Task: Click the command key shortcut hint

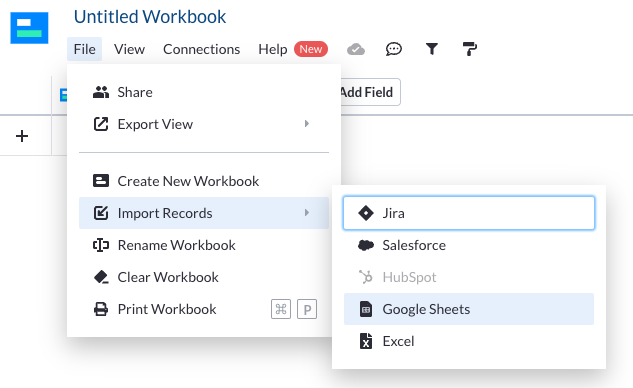Action: tap(281, 309)
